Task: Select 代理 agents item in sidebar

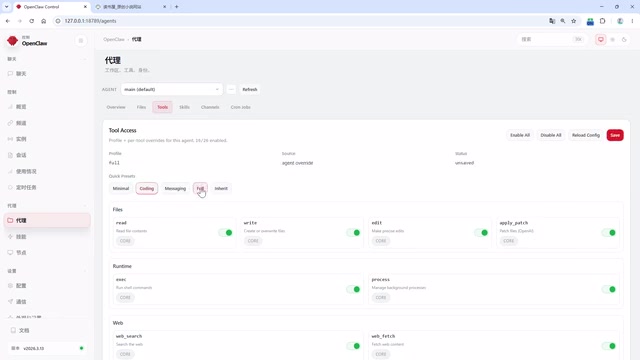Action: click(47, 220)
